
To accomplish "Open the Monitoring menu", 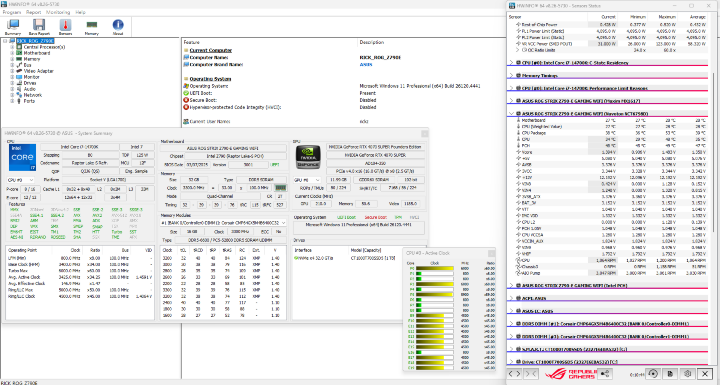I will (x=58, y=12).
